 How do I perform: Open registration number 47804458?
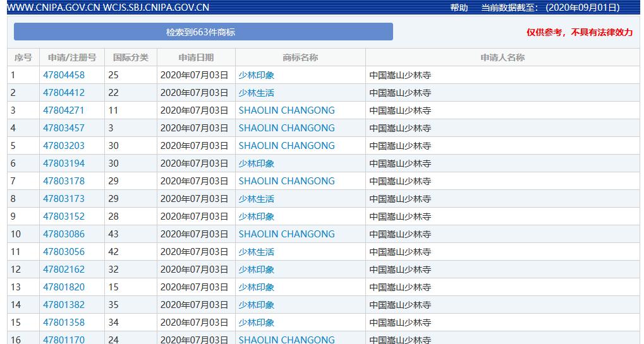coord(64,75)
